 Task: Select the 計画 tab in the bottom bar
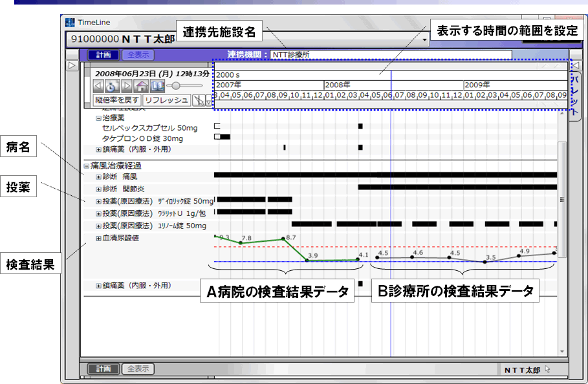[x=103, y=368]
